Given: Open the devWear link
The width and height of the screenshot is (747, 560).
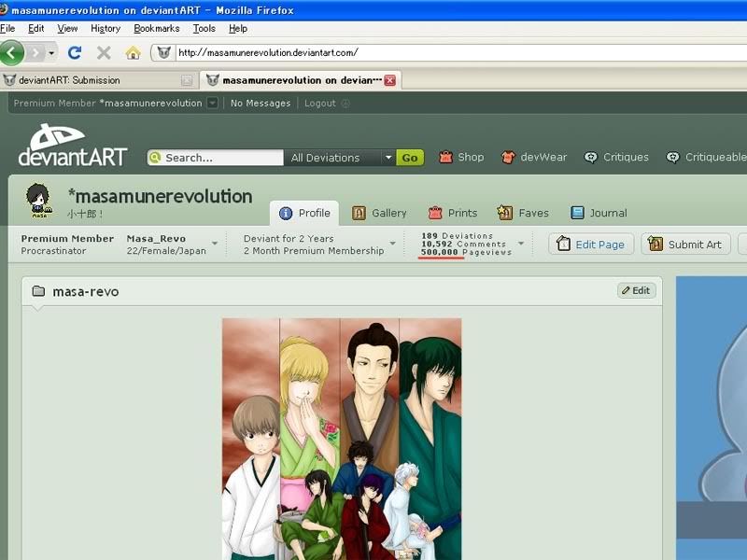Looking at the screenshot, I should pyautogui.click(x=543, y=157).
